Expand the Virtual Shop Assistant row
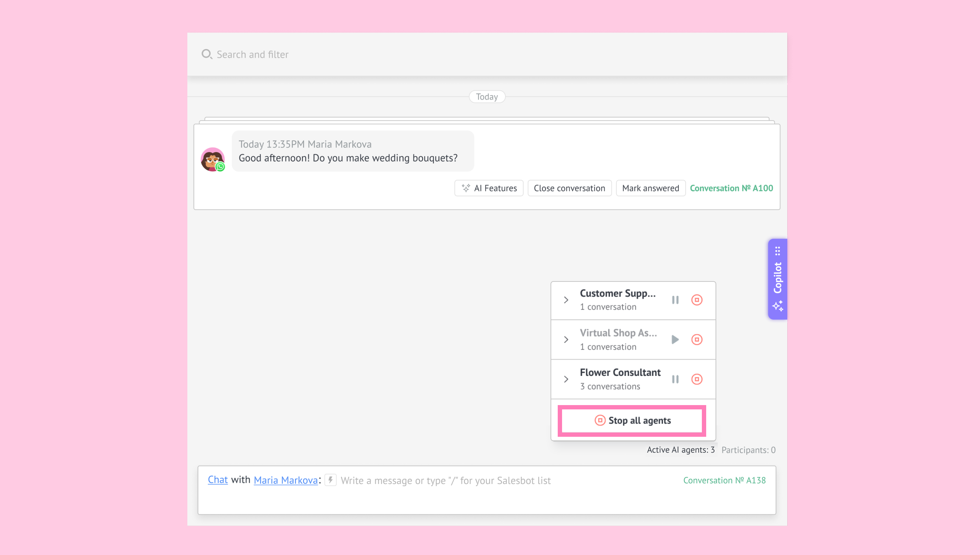This screenshot has width=980, height=555. (566, 339)
